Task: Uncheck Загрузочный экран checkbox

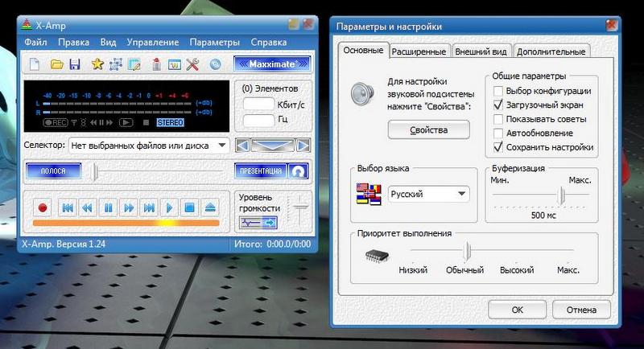Action: pos(498,105)
